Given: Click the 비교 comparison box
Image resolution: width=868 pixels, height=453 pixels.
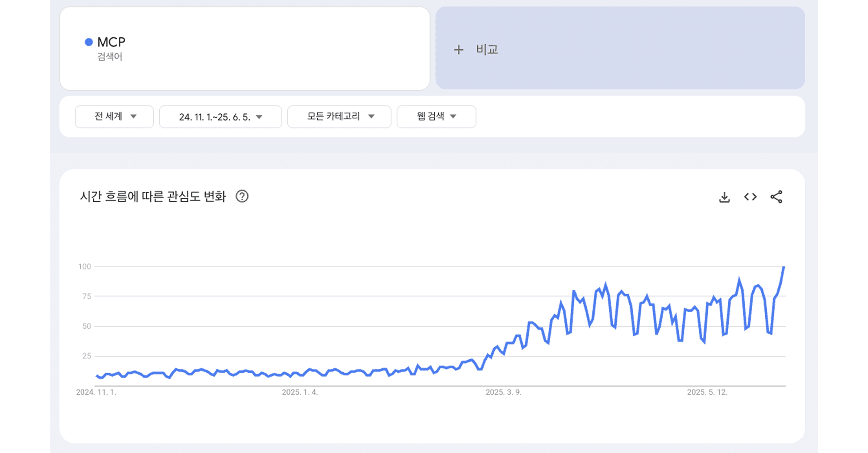Looking at the screenshot, I should click(620, 48).
